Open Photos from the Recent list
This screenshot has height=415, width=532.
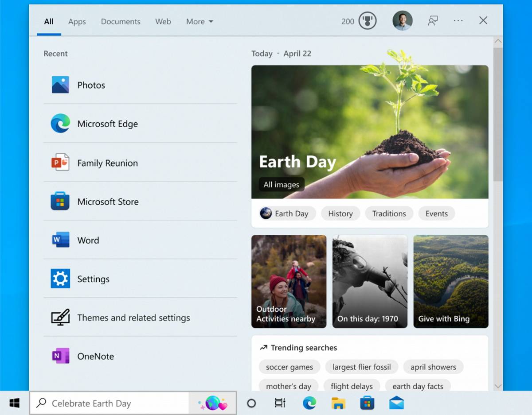[x=91, y=85]
